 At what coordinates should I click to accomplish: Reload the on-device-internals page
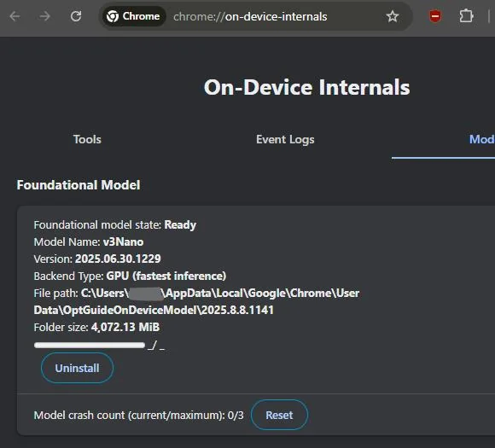click(x=76, y=16)
